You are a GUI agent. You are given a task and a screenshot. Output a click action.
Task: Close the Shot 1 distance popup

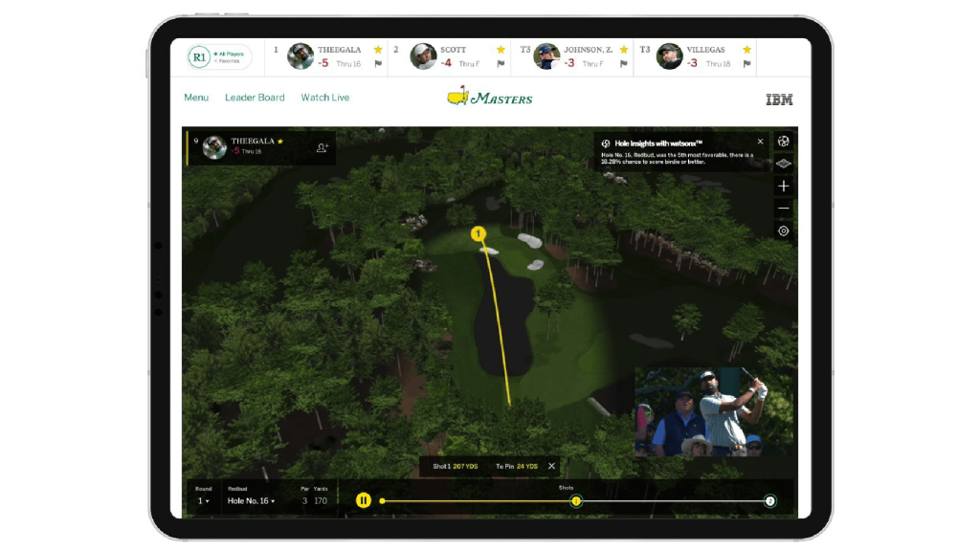click(551, 466)
